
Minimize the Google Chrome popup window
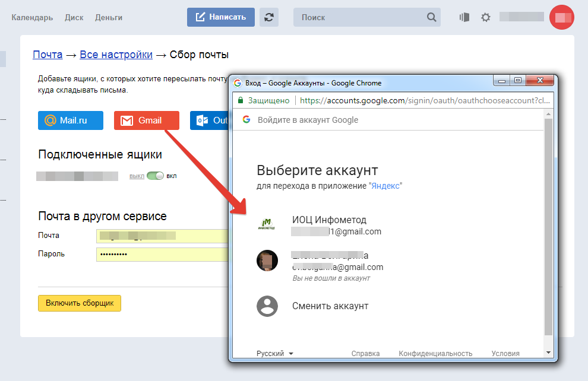(502, 81)
